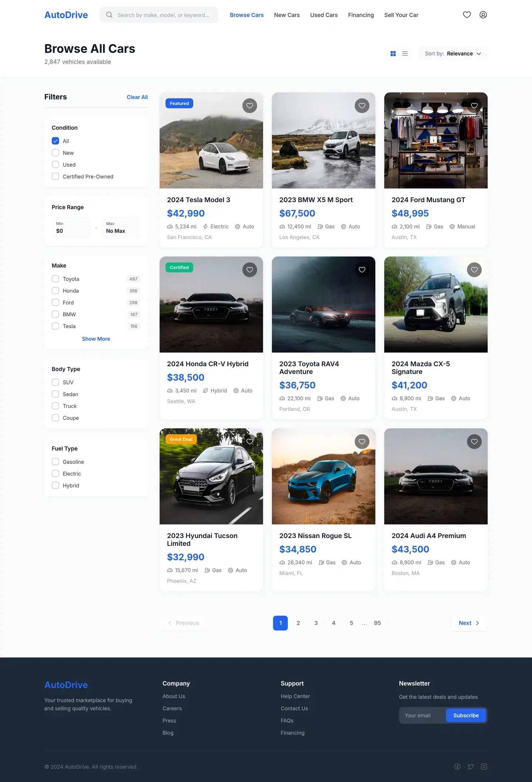Check the Hybrid fuel type
Image resolution: width=532 pixels, height=782 pixels.
[55, 485]
